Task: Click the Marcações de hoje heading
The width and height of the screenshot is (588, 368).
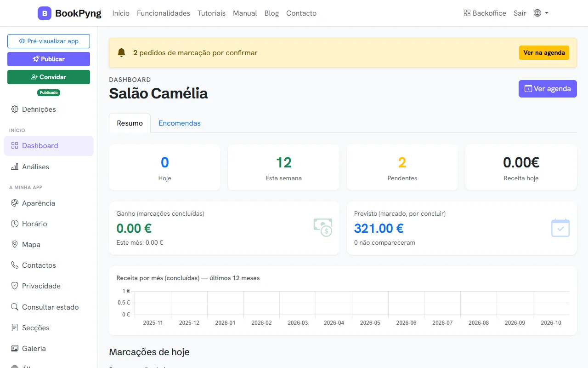Action: [x=149, y=352]
